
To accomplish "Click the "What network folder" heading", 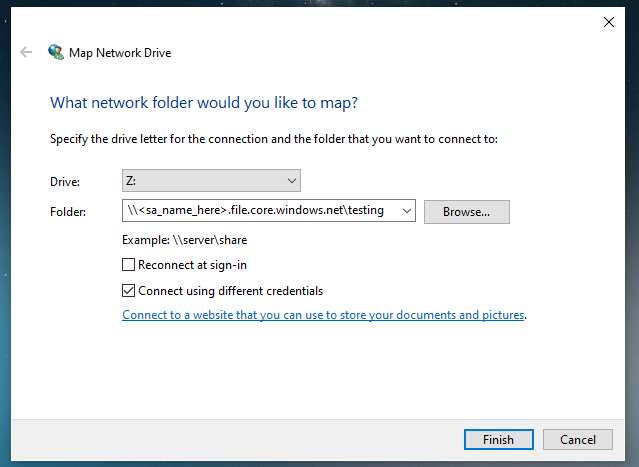I will [204, 103].
